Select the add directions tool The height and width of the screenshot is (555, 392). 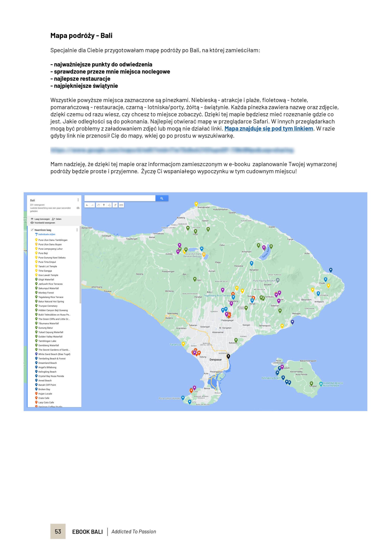[x=115, y=205]
